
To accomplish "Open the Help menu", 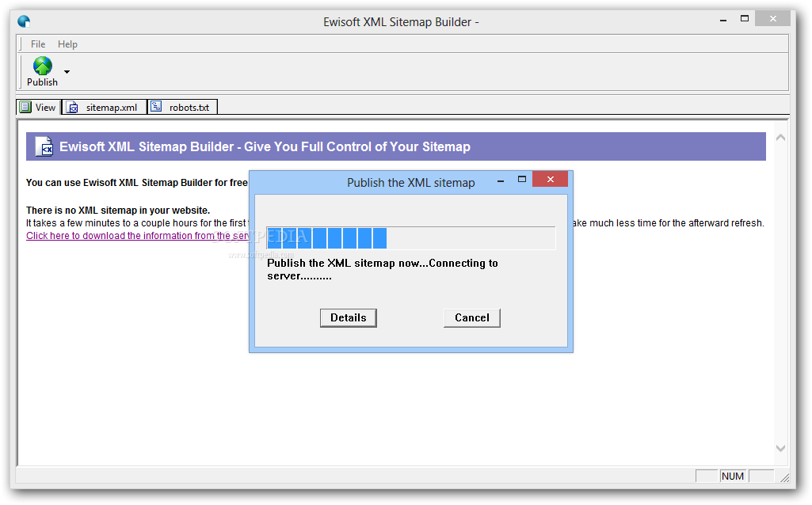I will pyautogui.click(x=67, y=44).
